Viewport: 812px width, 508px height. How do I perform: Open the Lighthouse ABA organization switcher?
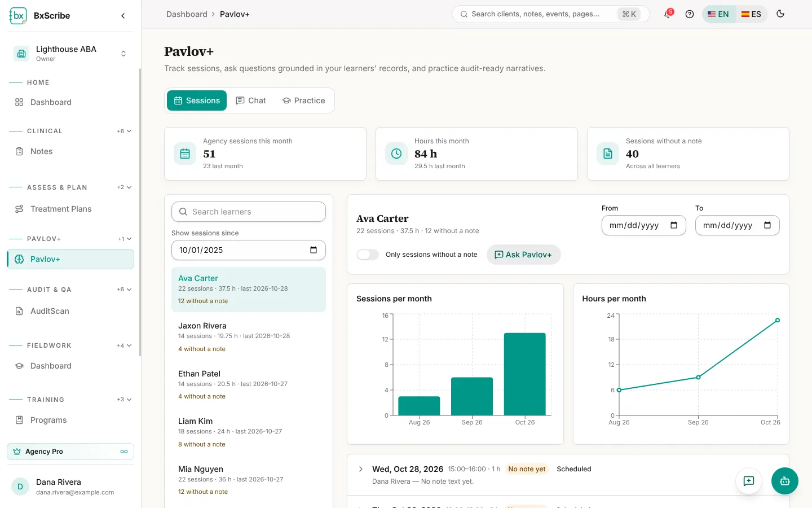tap(70, 54)
